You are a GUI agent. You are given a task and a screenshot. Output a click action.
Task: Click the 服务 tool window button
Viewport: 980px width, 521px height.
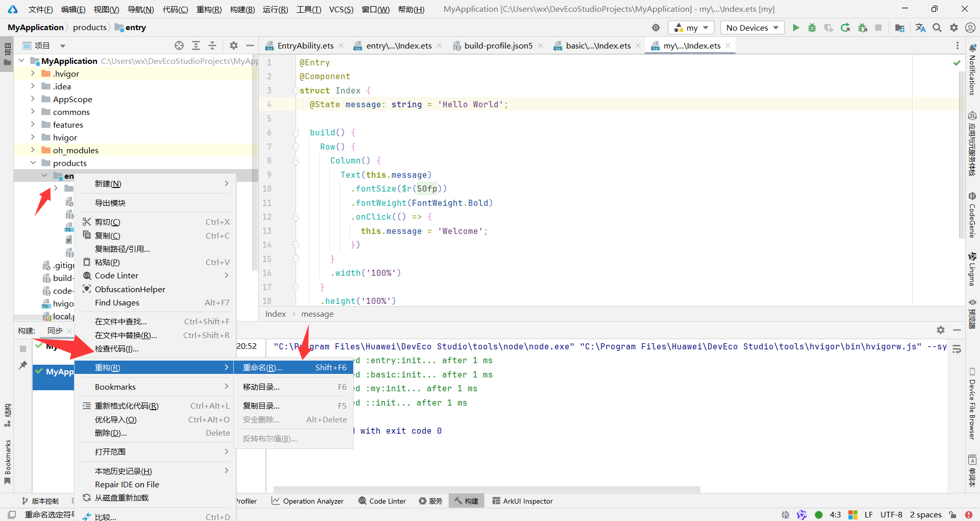[430, 501]
